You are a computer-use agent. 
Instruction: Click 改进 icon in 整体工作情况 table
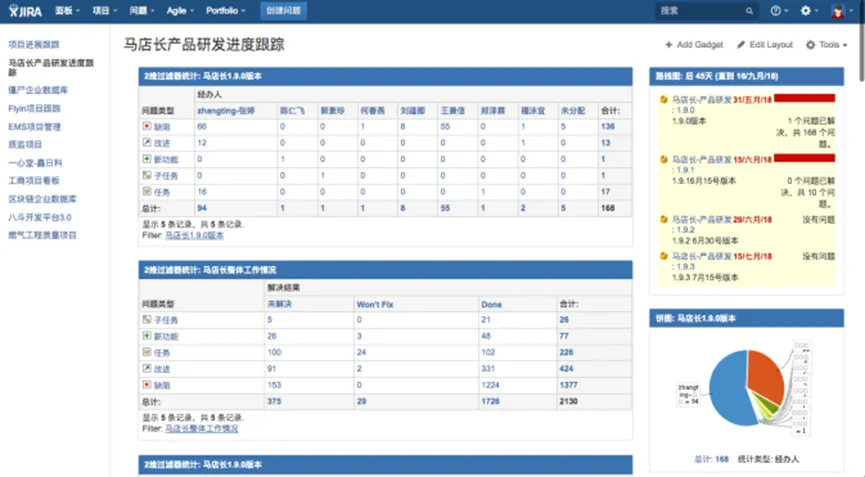(x=147, y=368)
